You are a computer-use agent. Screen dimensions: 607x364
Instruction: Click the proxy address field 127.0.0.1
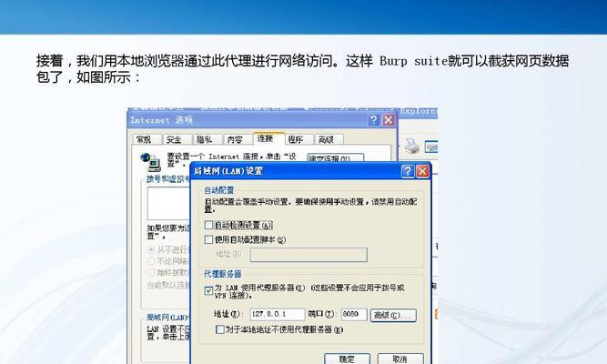(x=278, y=314)
